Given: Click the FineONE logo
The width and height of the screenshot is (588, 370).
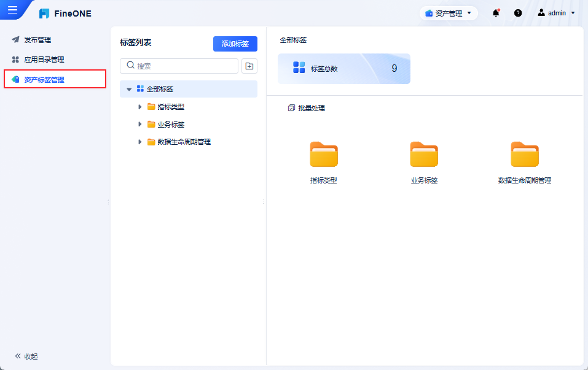Looking at the screenshot, I should (x=65, y=13).
